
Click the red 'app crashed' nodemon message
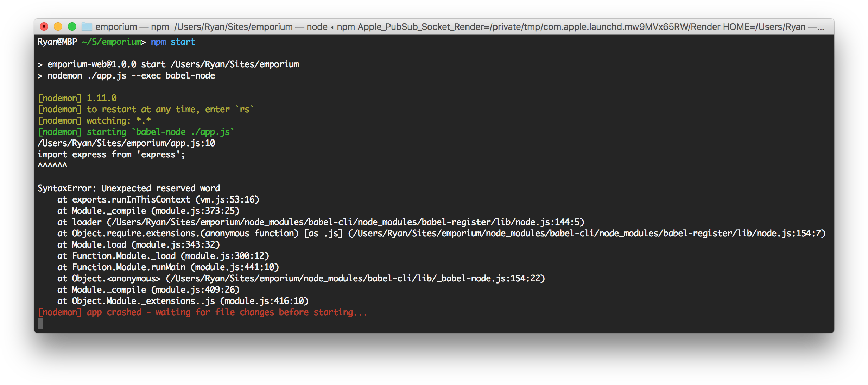[202, 312]
